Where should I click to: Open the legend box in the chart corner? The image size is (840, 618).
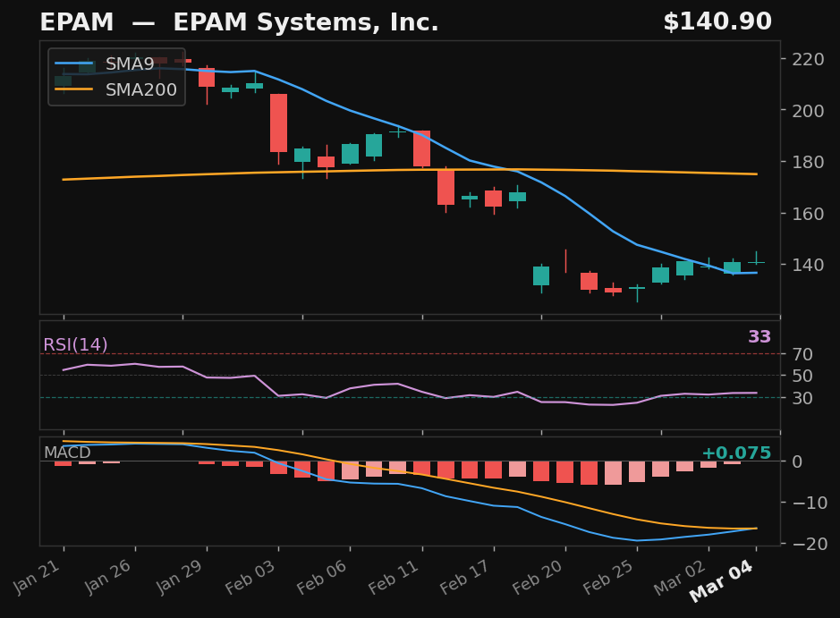pos(116,77)
